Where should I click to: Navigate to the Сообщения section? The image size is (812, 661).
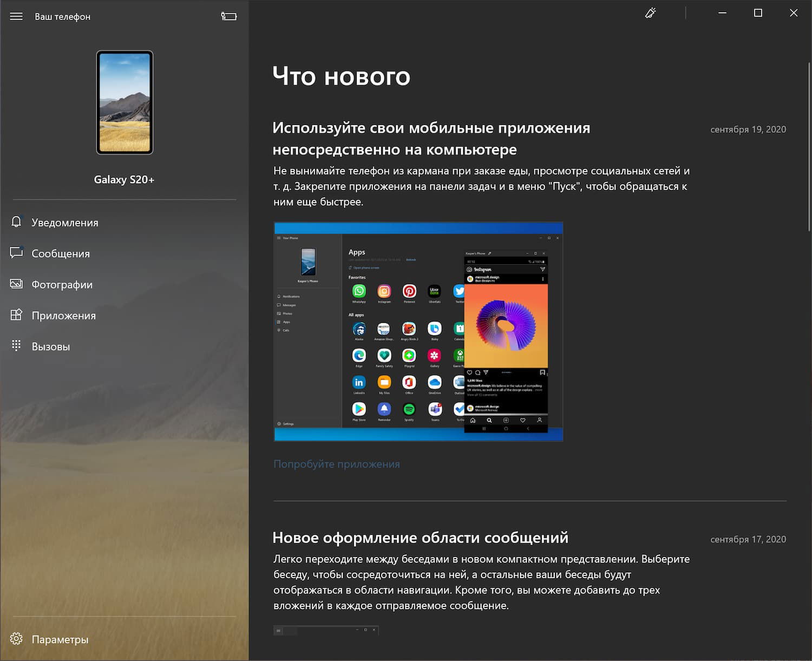(x=61, y=253)
